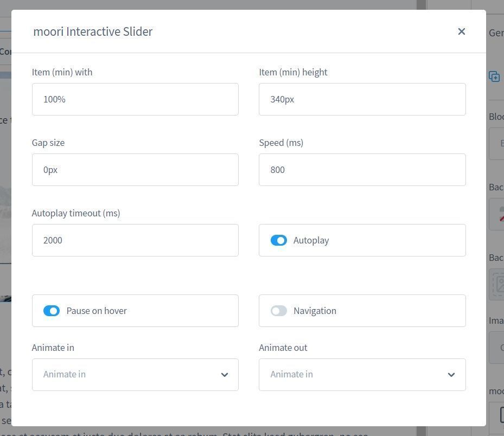Click the duplicate block icon in sidebar

[494, 76]
